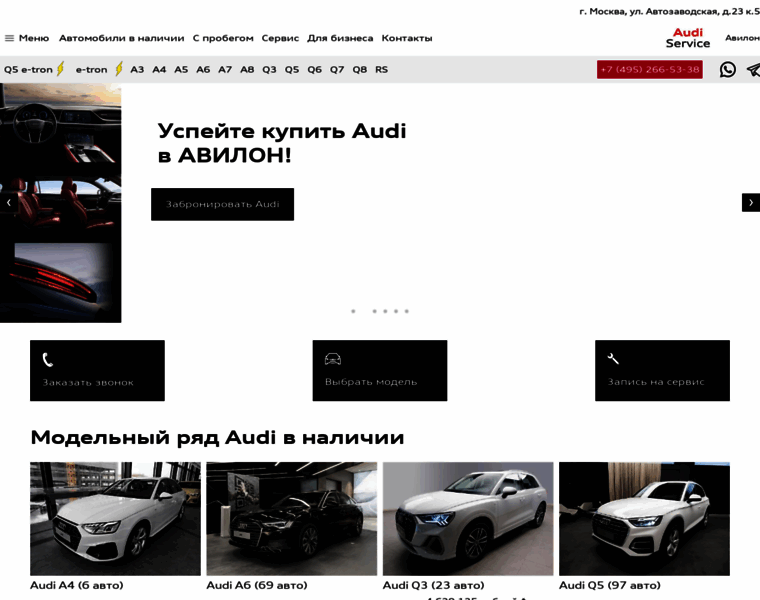Open the Меню label
This screenshot has height=600, width=760.
[34, 38]
